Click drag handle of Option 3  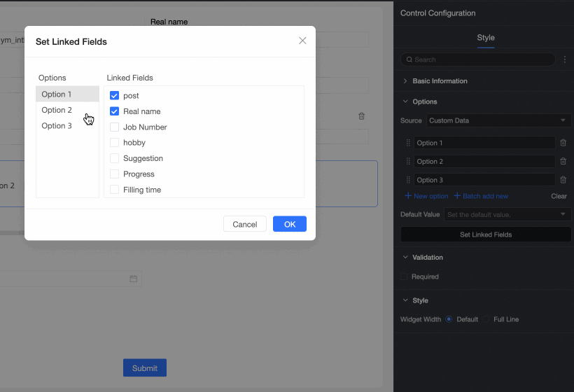[408, 180]
